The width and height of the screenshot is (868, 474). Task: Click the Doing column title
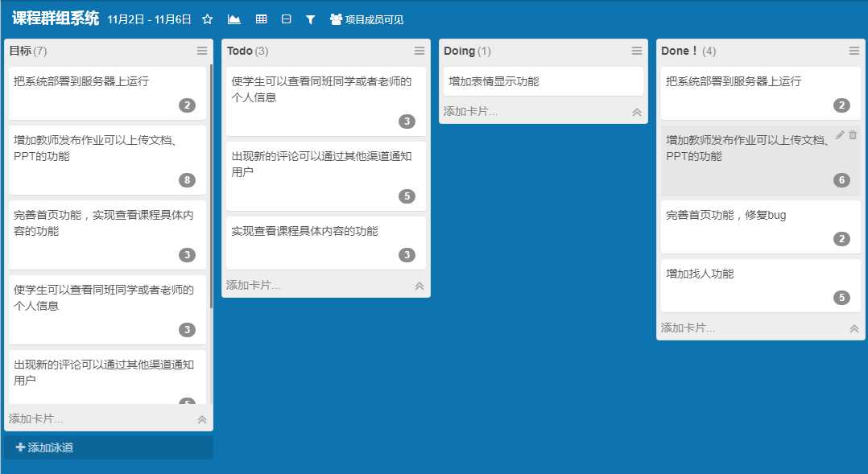(x=460, y=51)
